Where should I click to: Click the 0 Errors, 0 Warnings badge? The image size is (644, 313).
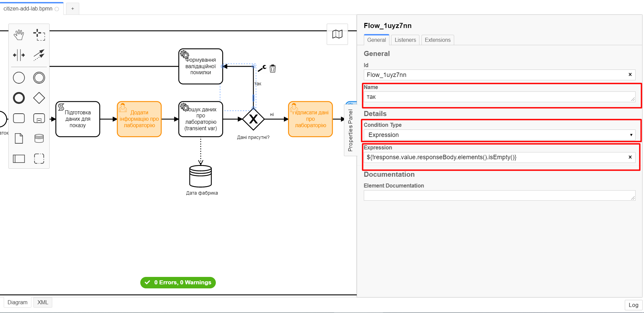[x=178, y=283]
